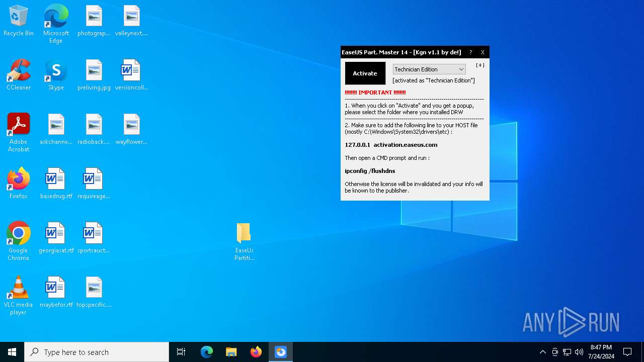Select georgiasat.rtf document

56,238
